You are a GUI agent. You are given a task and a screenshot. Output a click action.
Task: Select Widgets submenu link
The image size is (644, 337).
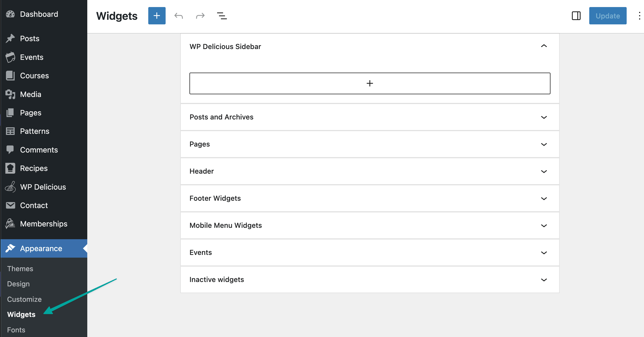21,315
